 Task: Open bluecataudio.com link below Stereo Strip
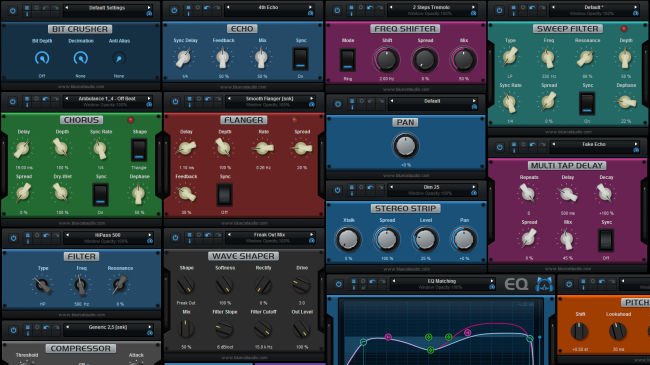coord(406,269)
